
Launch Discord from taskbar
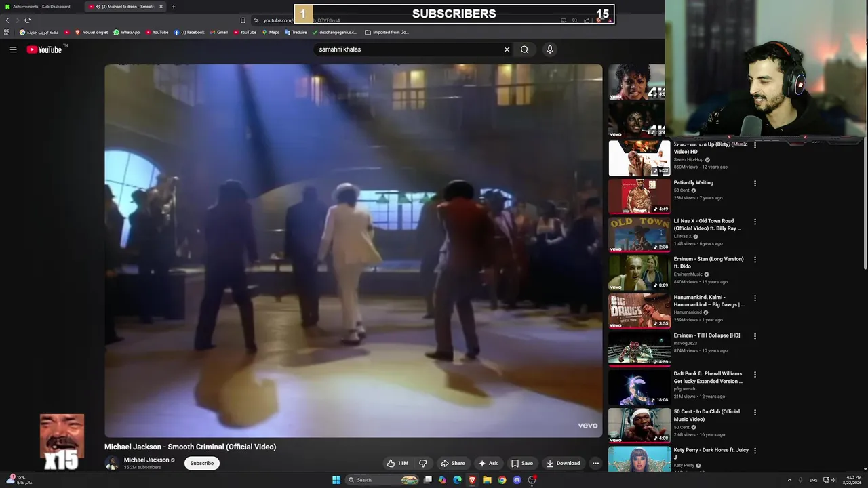[517, 480]
